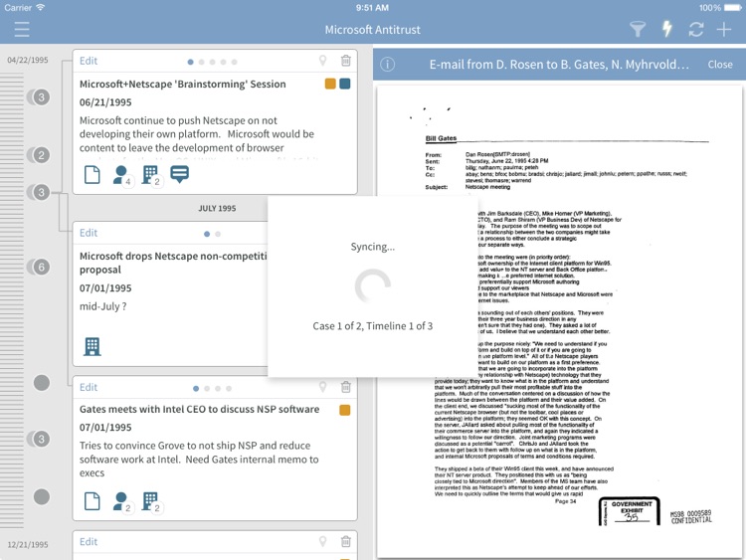Image resolution: width=746 pixels, height=560 pixels.
Task: Tap 04/22/1995 timeline start date
Action: point(28,60)
